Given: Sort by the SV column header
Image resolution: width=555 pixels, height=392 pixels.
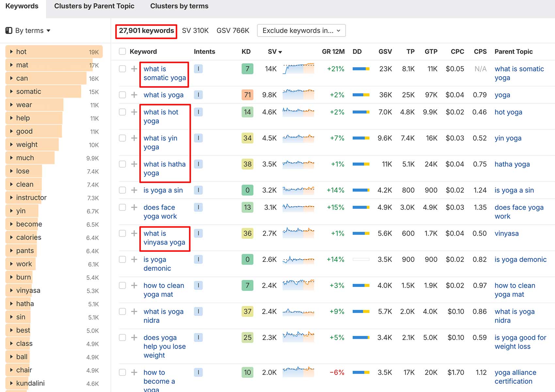Looking at the screenshot, I should tap(274, 52).
